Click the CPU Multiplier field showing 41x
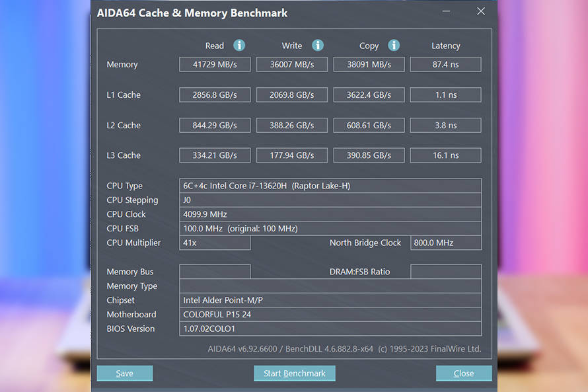The width and height of the screenshot is (588, 392). (x=215, y=243)
